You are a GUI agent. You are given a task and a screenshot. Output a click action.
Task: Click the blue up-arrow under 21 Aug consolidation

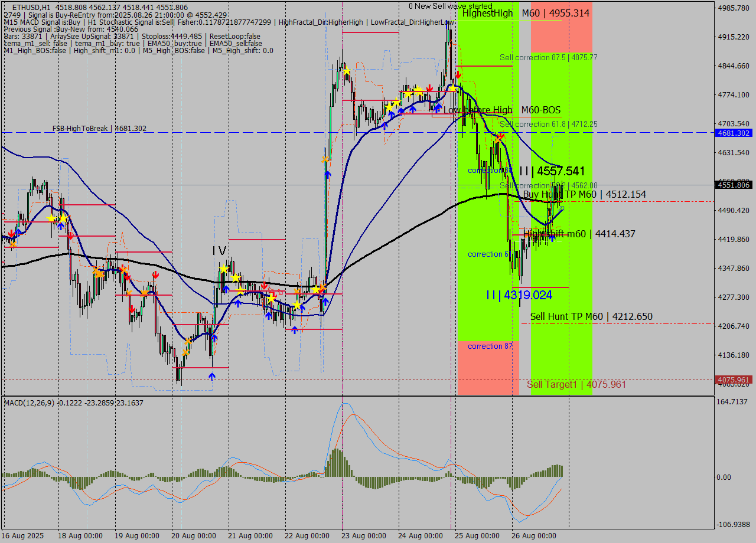point(239,303)
